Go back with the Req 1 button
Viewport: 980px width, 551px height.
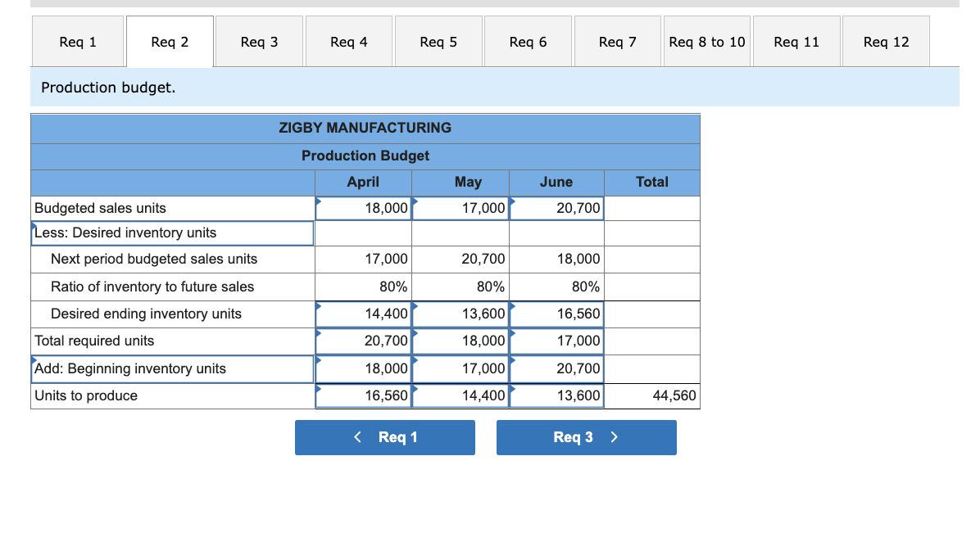point(385,437)
